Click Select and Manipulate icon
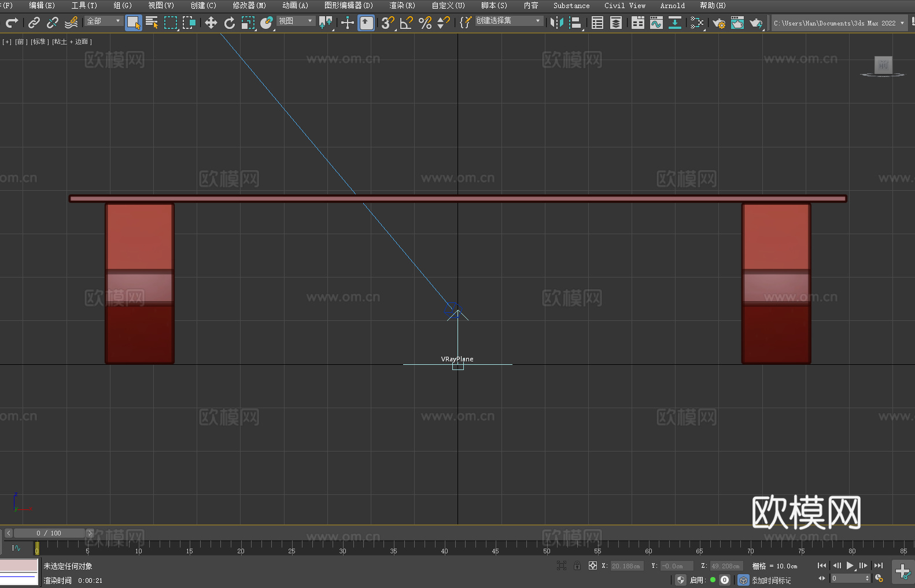The width and height of the screenshot is (915, 588). coord(347,23)
